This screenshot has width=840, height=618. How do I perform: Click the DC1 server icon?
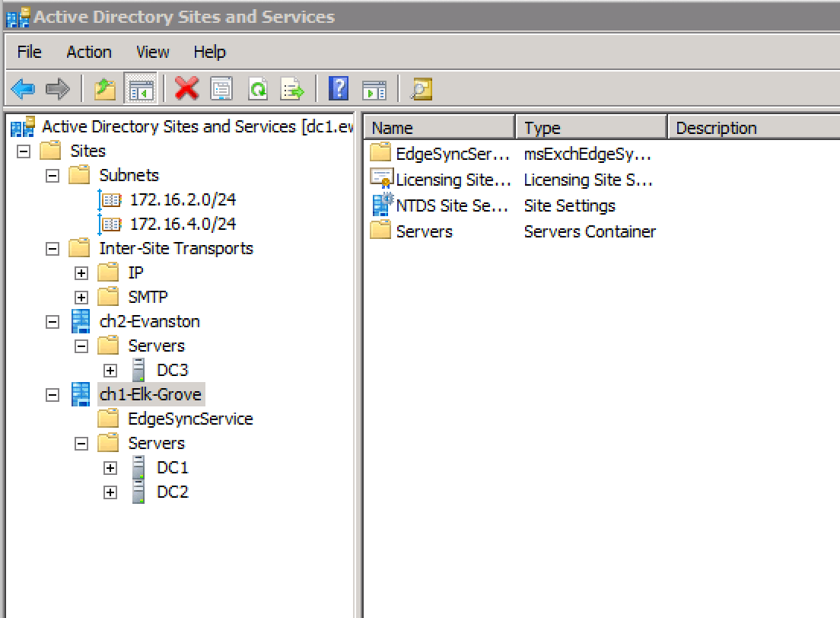138,467
